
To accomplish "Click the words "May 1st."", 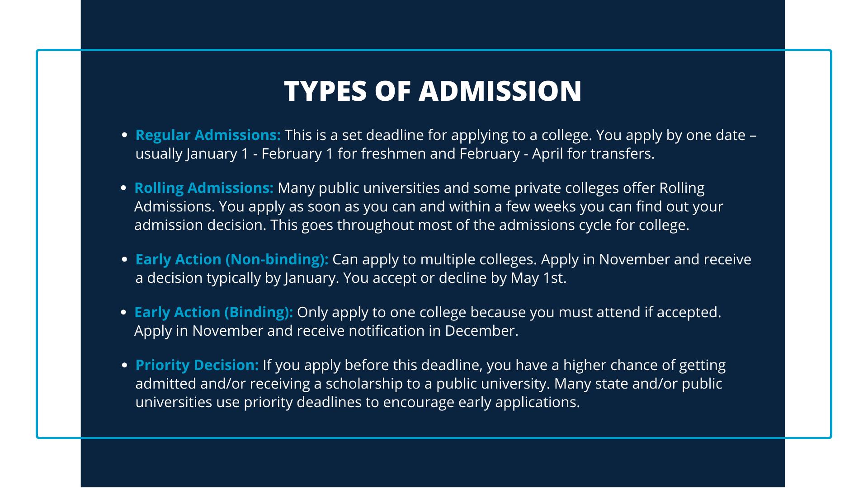I will pyautogui.click(x=538, y=278).
